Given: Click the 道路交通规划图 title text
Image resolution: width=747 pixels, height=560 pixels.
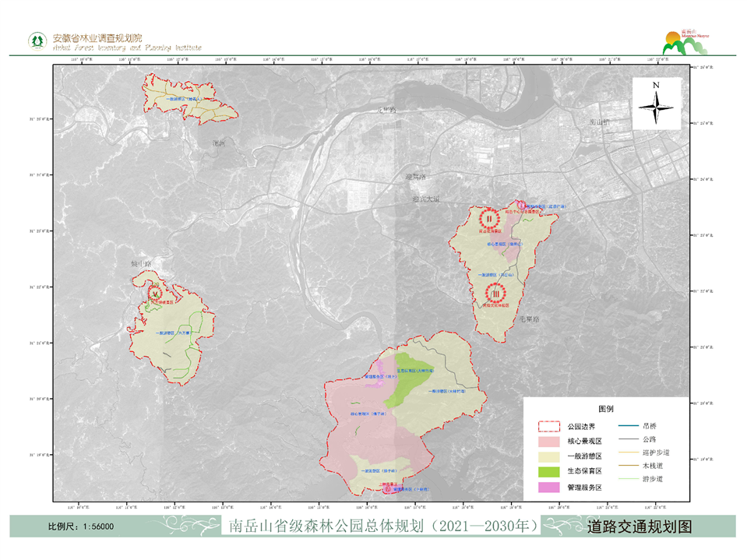Looking at the screenshot, I should (x=639, y=527).
